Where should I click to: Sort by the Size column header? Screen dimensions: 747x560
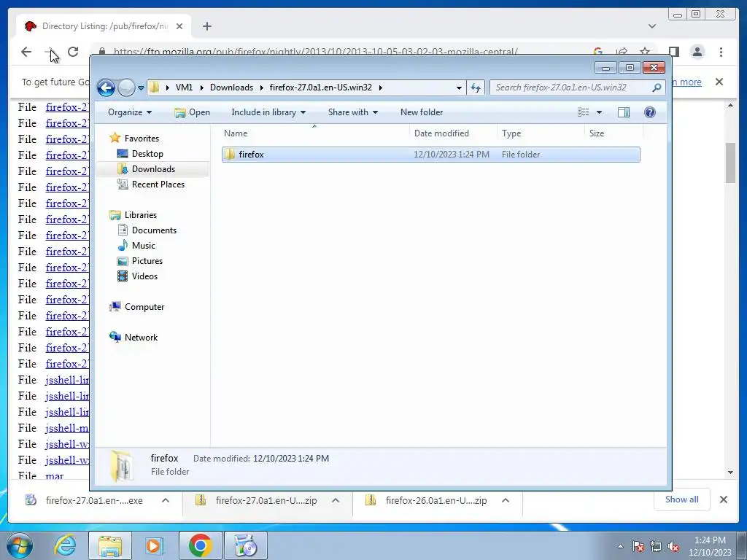614,133
